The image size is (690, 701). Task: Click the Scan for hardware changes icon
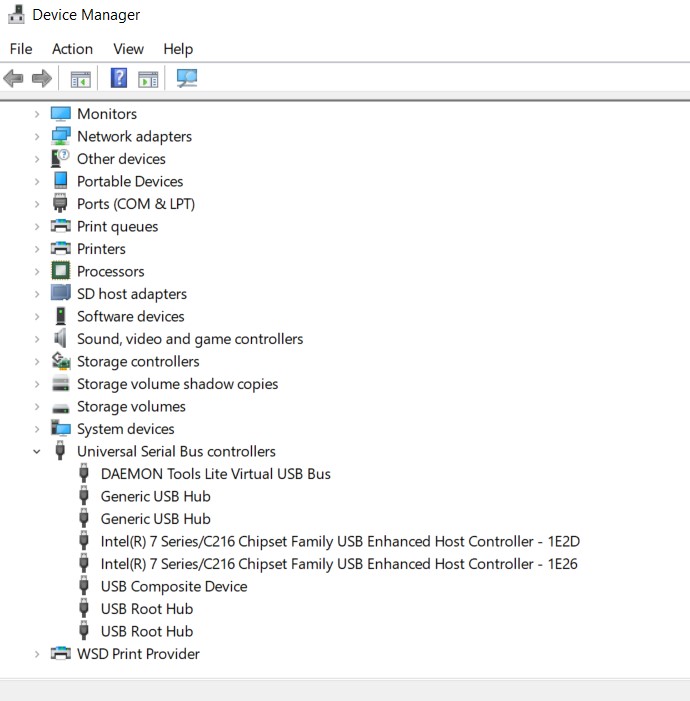click(186, 78)
